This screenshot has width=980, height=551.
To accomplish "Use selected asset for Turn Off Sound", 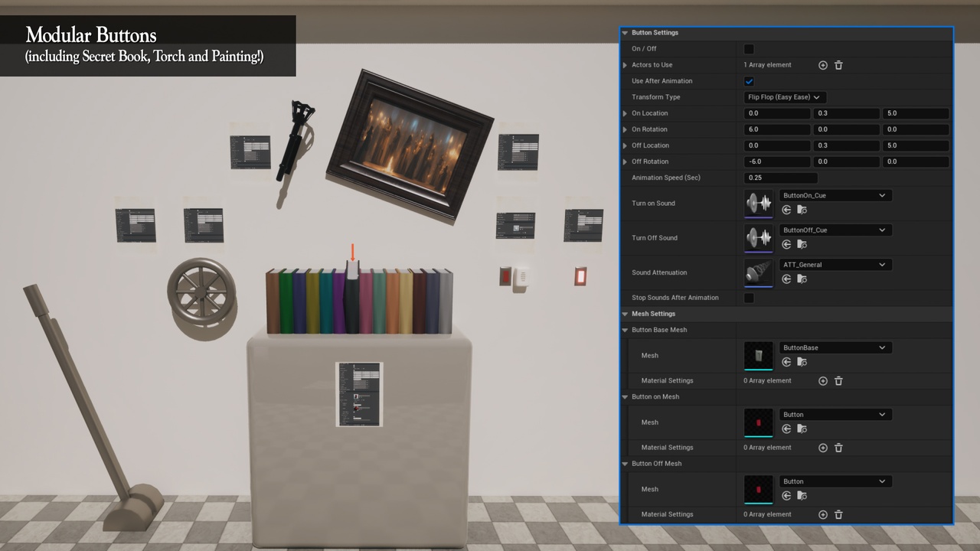I will pos(786,244).
